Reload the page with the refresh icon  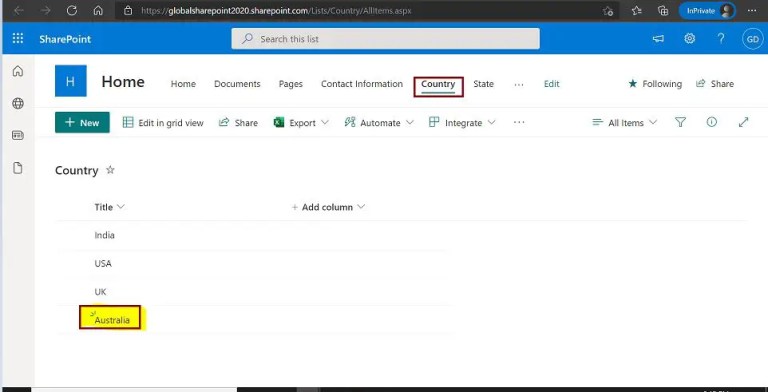tap(72, 10)
